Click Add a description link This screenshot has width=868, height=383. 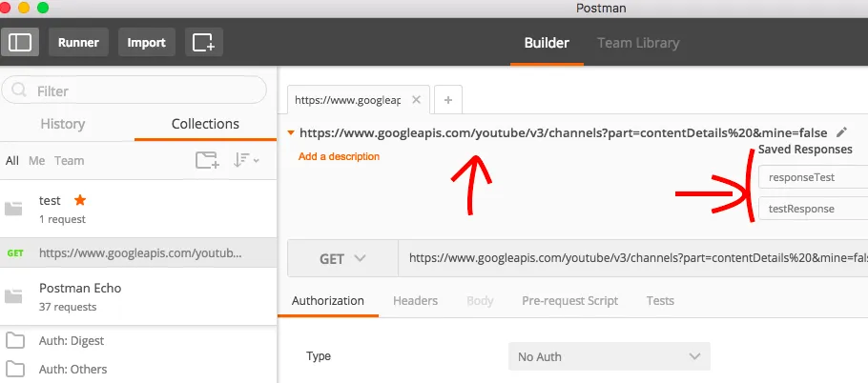point(339,156)
